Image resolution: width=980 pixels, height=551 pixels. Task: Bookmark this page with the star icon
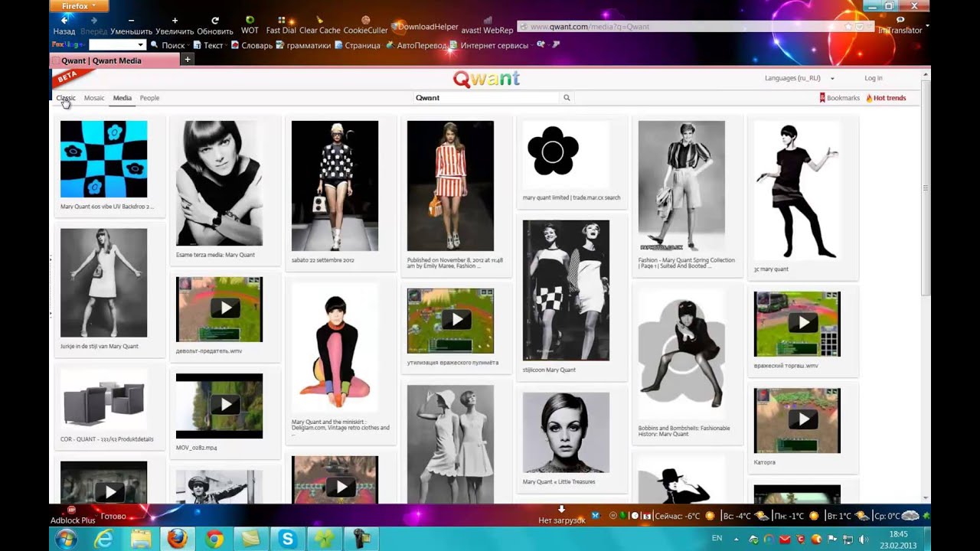(848, 27)
